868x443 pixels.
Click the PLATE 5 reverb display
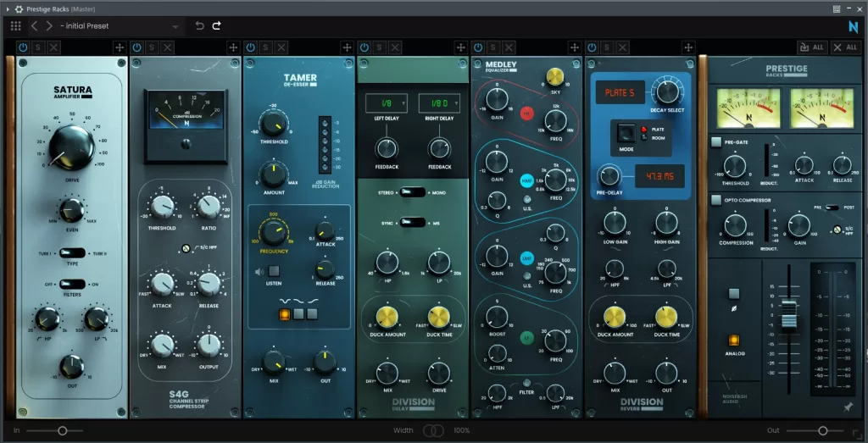tap(620, 92)
